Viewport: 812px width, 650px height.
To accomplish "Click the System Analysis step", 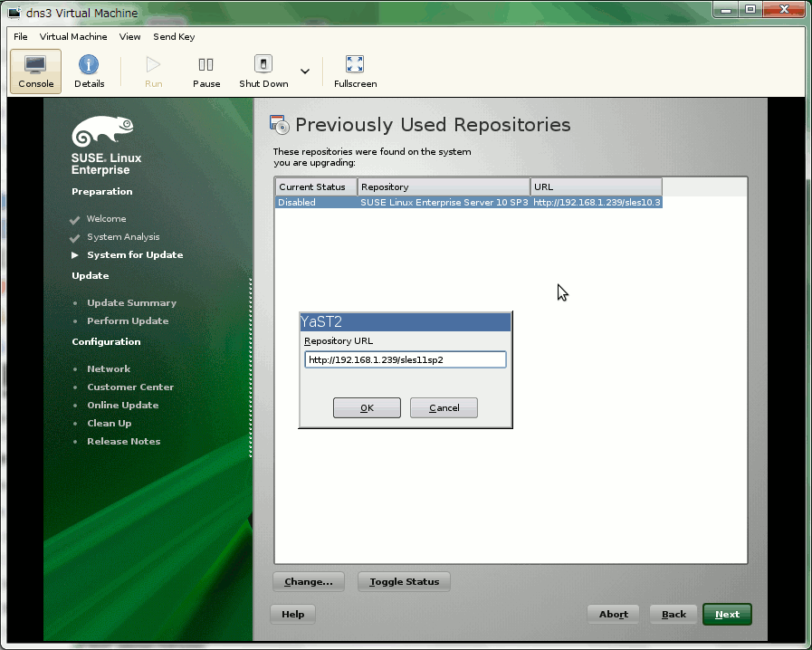I will [123, 236].
